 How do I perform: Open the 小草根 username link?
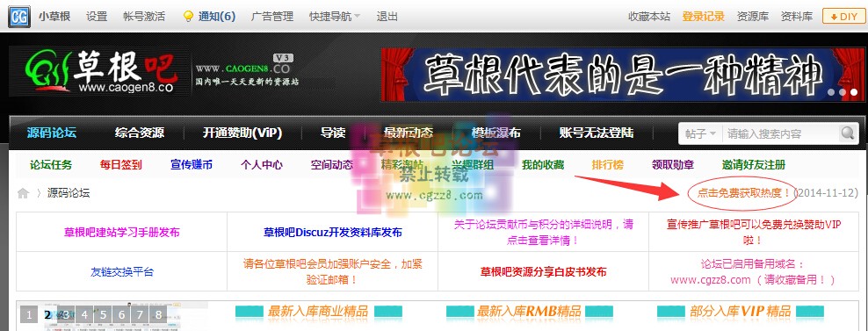[x=54, y=16]
